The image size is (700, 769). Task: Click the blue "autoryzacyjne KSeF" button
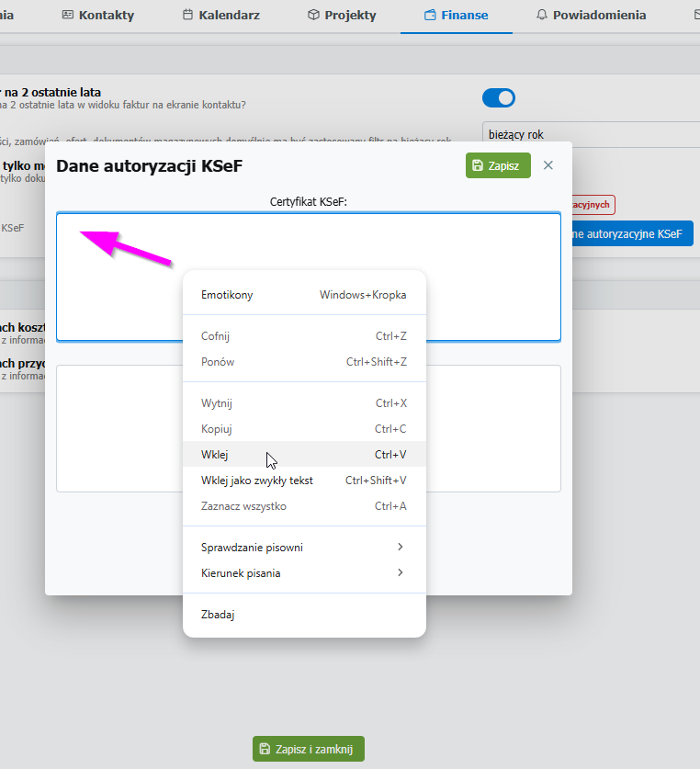coord(630,234)
